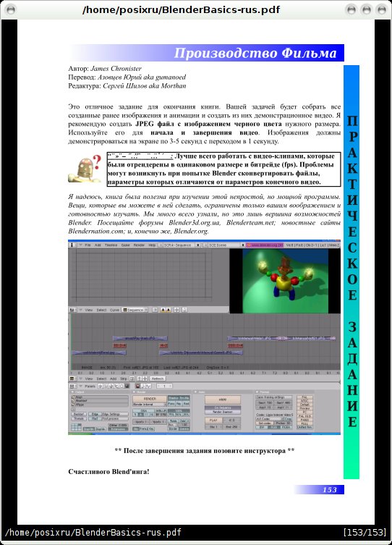Screen dimensions: 392x545
Task: Click the Sta: 1 start frame field
Action: 213,427
